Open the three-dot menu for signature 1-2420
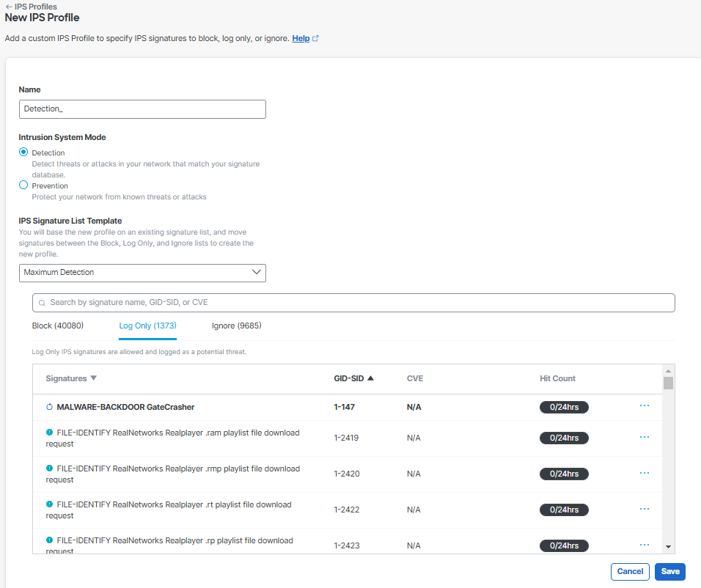This screenshot has height=588, width=701. 645,473
